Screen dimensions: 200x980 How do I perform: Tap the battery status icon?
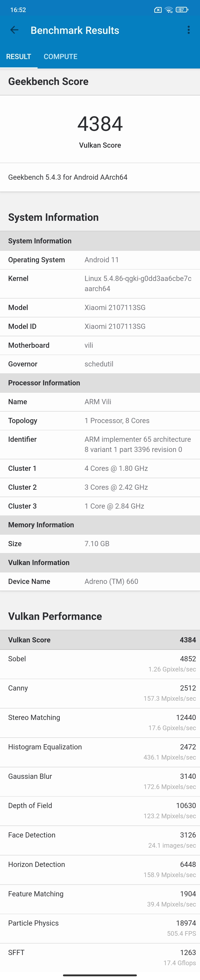181,10
